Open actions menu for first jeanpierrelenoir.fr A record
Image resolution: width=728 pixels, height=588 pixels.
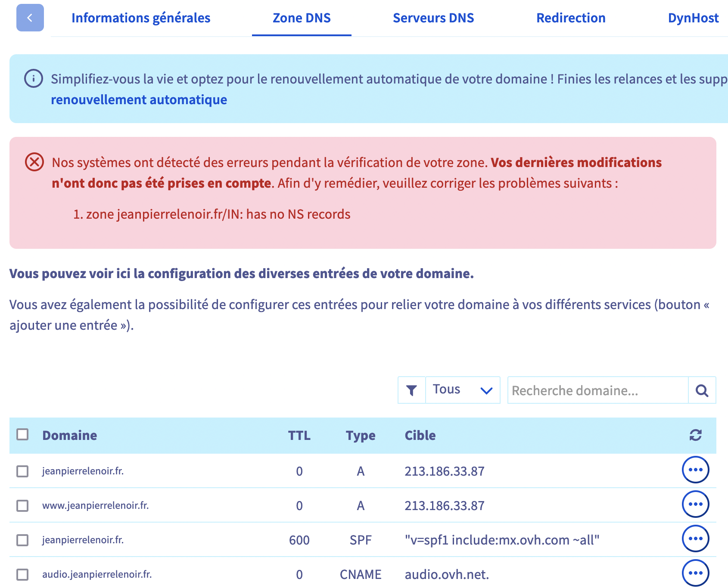pos(695,470)
